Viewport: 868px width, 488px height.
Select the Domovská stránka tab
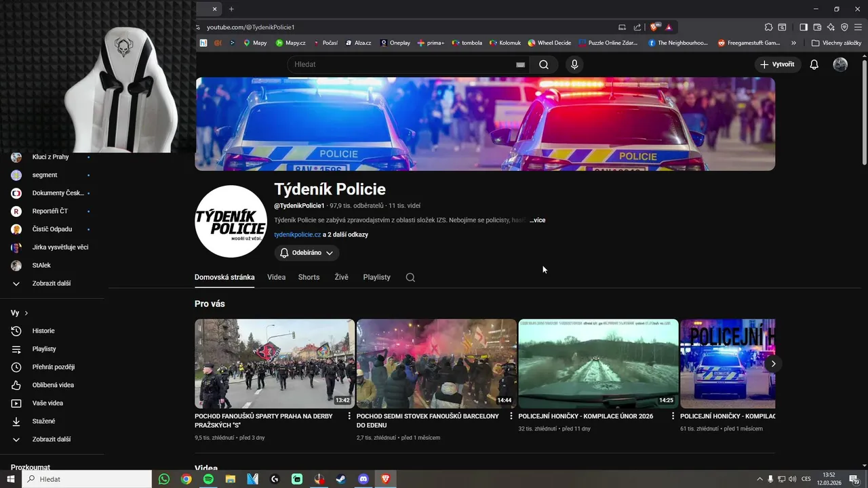click(x=224, y=277)
